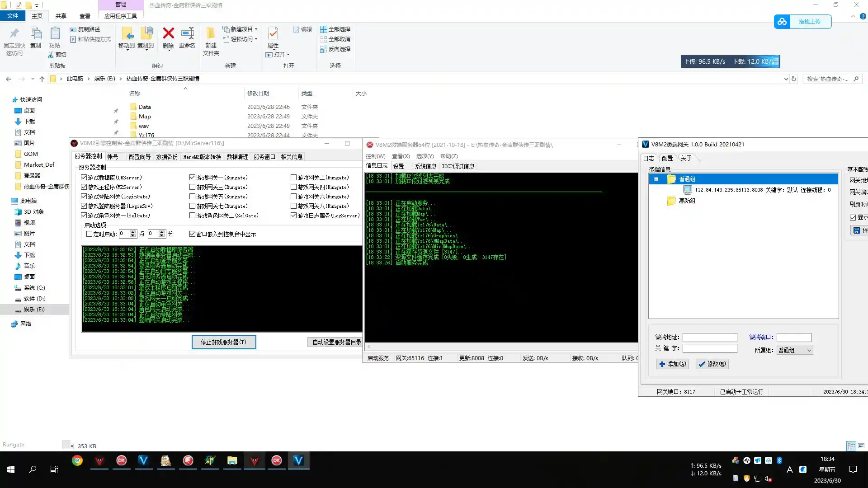
Task: Toggle 窗口嵌入到控制台中显示 checkbox
Action: [192, 234]
